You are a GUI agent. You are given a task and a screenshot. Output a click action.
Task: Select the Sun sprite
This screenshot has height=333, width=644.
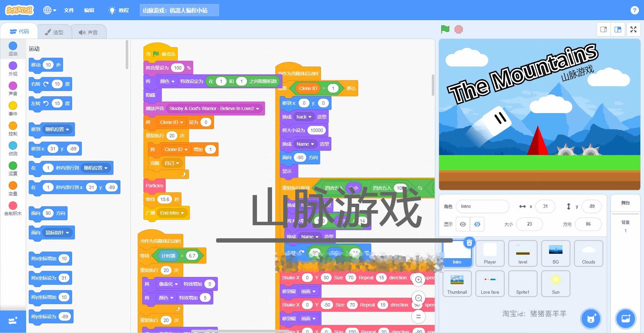click(x=555, y=284)
